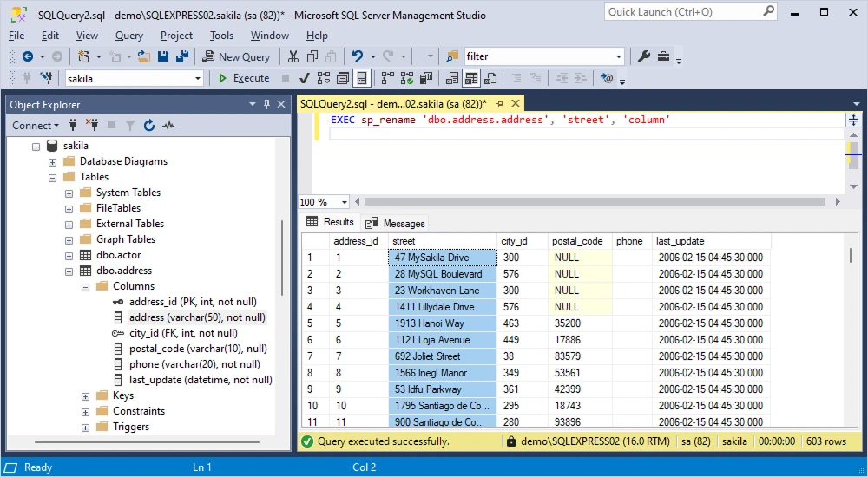Collapse the sakila database node
This screenshot has width=868, height=477.
[36, 147]
